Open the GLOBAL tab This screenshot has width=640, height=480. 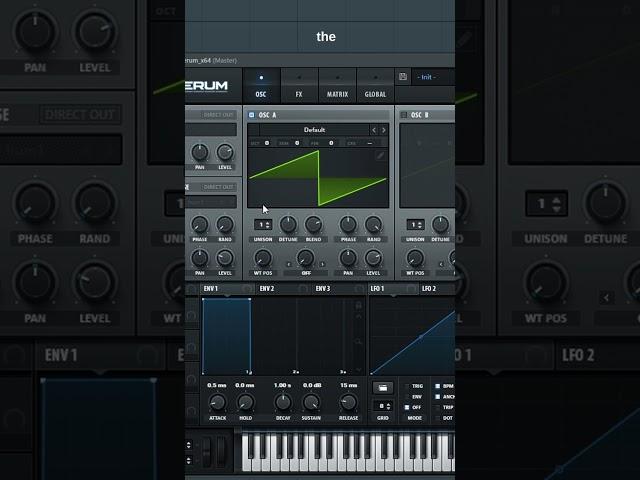tap(375, 85)
